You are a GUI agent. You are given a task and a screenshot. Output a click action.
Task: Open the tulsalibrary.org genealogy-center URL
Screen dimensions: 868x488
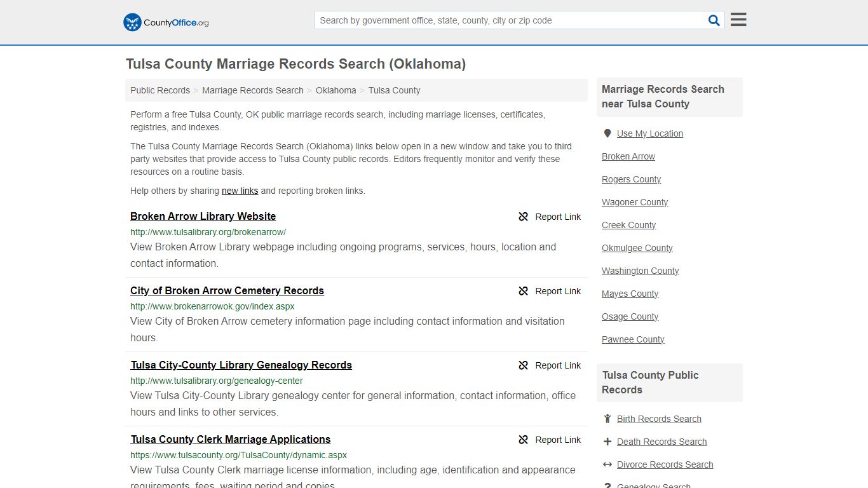[x=217, y=381]
